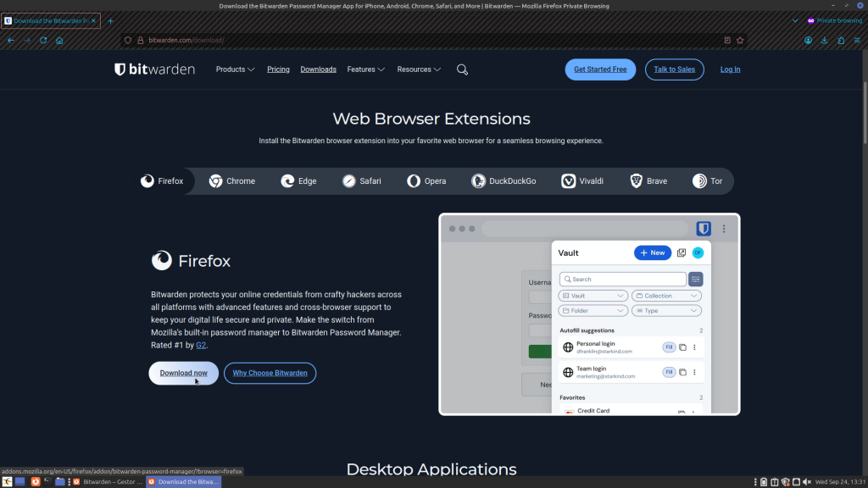Select the Brave browser tab

point(648,181)
